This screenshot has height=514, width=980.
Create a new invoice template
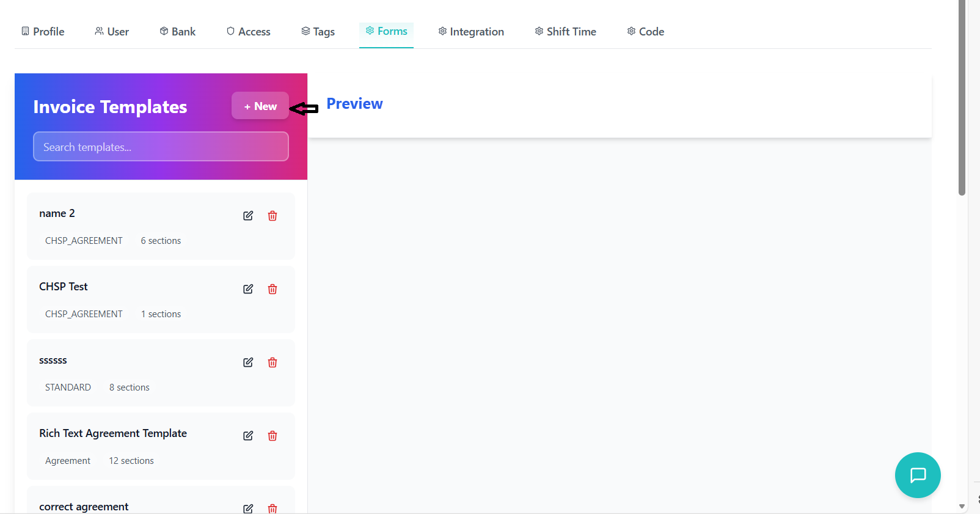click(x=260, y=106)
